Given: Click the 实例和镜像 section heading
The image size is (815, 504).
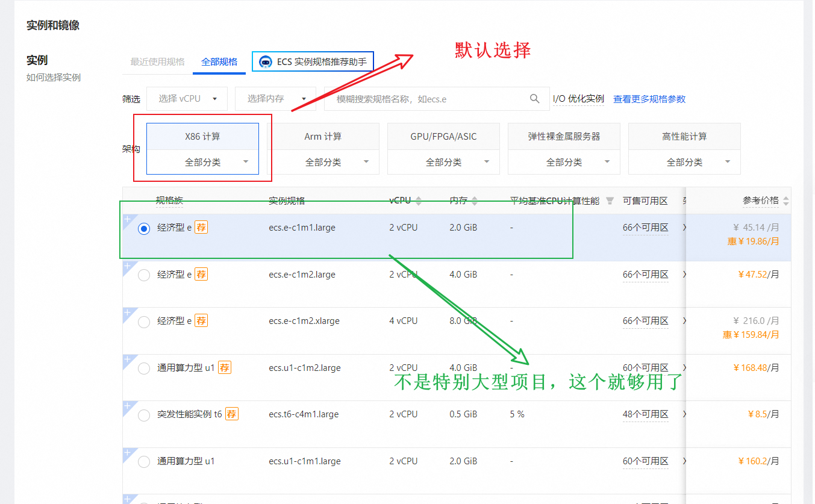Looking at the screenshot, I should (53, 25).
